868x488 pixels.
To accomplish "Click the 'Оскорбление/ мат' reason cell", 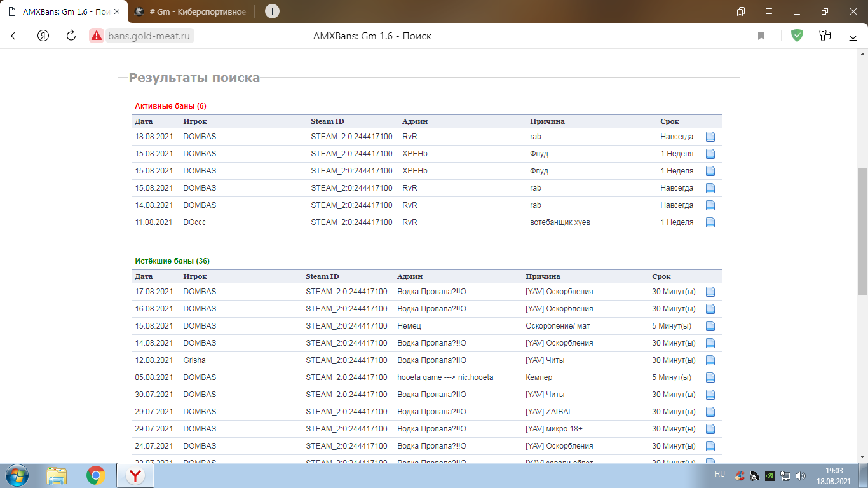I will (x=557, y=326).
